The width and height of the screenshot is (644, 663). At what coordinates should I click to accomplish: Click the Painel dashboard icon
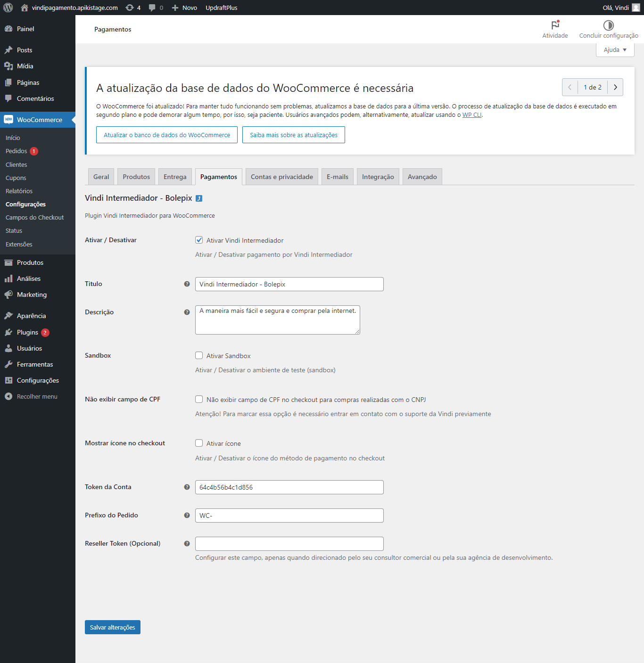(x=8, y=29)
